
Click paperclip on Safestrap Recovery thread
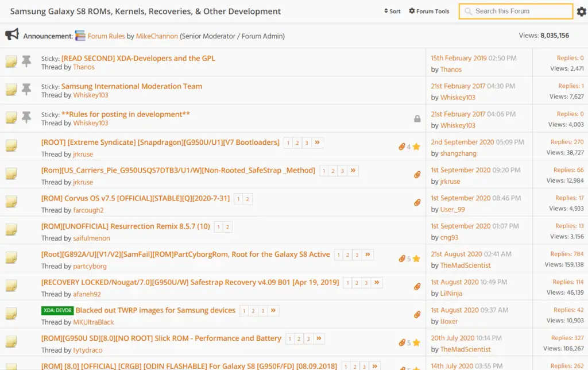coord(417,287)
